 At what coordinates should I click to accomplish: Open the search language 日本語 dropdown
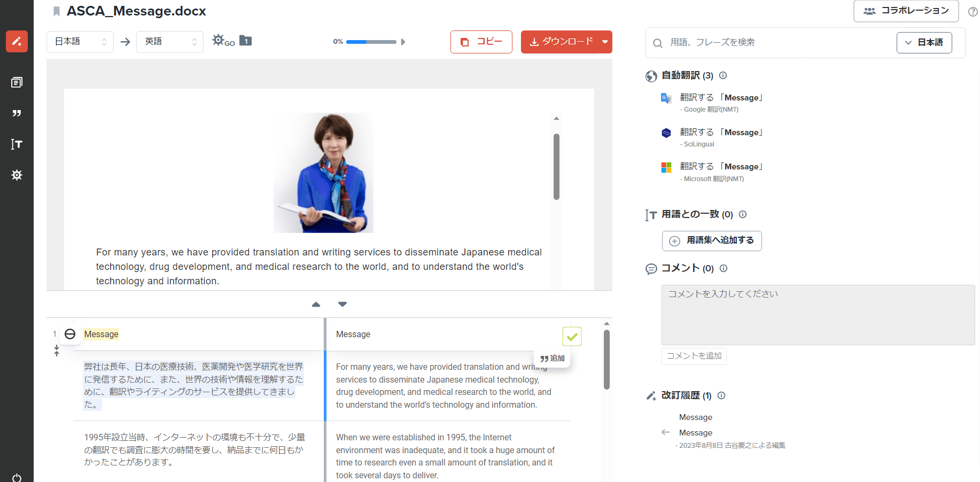(924, 43)
